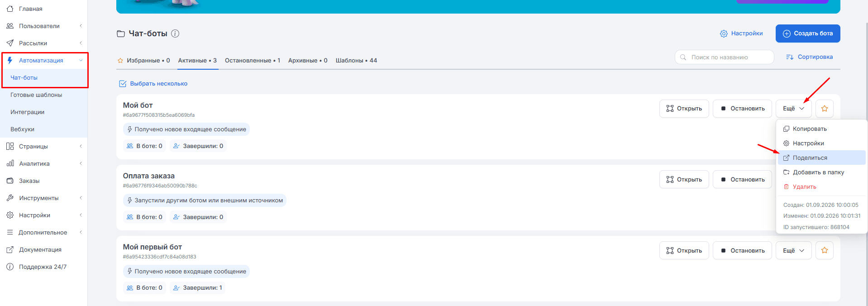This screenshot has height=306, width=868.
Task: Click Остановить for Мой первый бот
Action: 742,250
